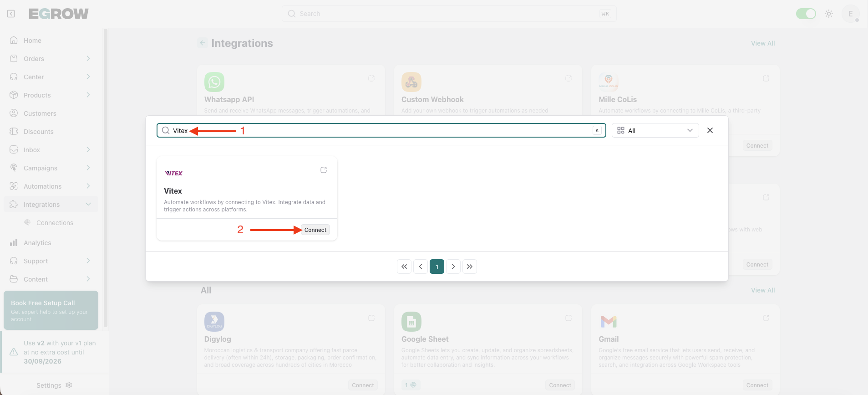868x395 pixels.
Task: Expand the Campaigns submenu chevron
Action: click(x=88, y=168)
